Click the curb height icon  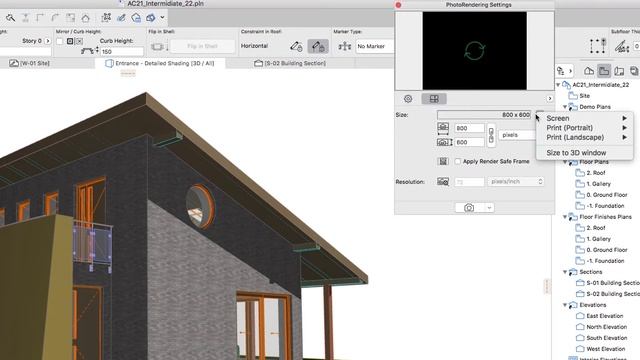[x=89, y=51]
